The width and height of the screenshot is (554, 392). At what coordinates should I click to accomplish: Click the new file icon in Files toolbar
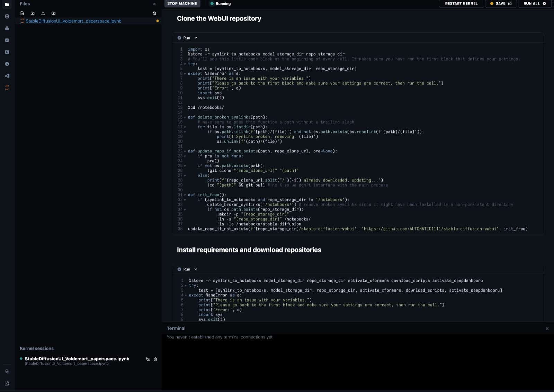pyautogui.click(x=22, y=13)
